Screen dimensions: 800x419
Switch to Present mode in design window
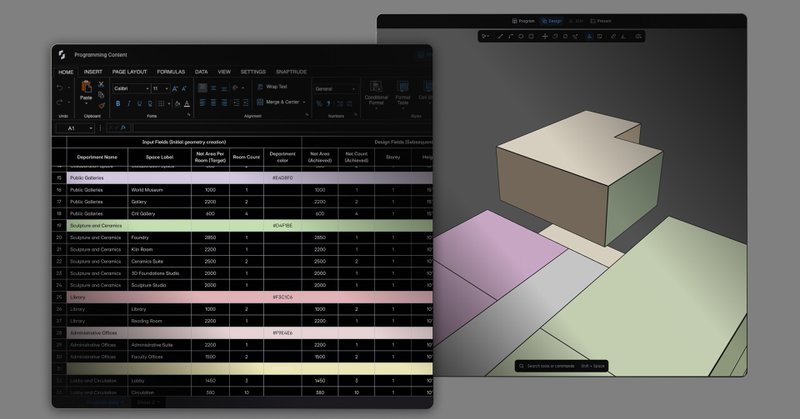point(601,21)
